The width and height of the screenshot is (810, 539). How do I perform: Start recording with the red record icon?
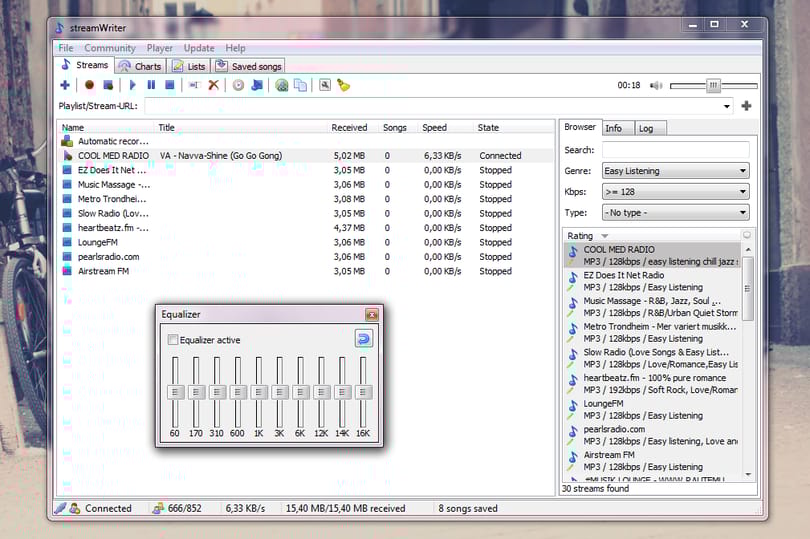89,85
